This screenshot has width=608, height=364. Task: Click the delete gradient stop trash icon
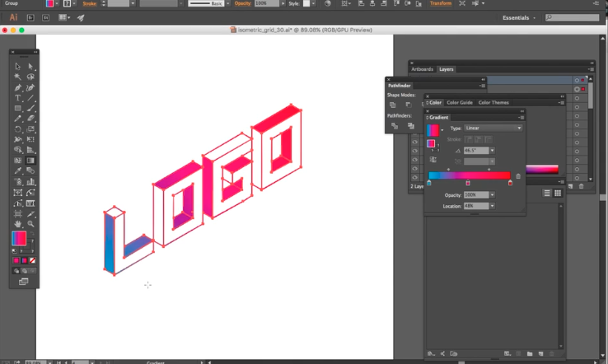tap(518, 175)
